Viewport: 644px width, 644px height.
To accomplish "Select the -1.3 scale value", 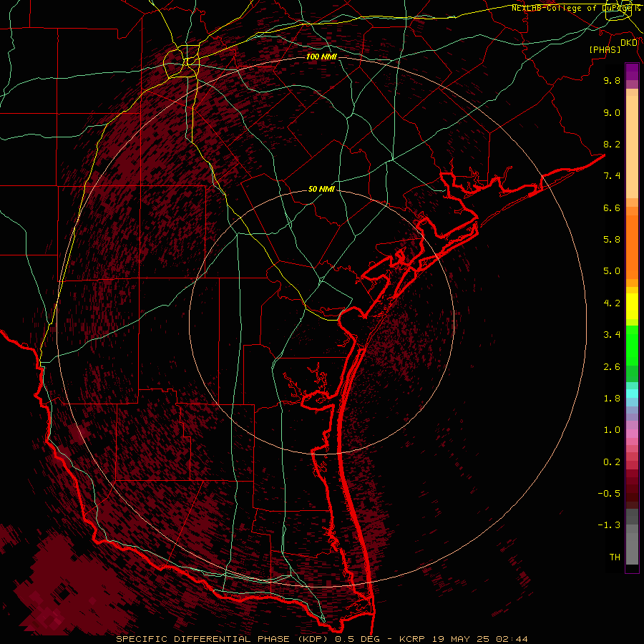I will [x=609, y=525].
